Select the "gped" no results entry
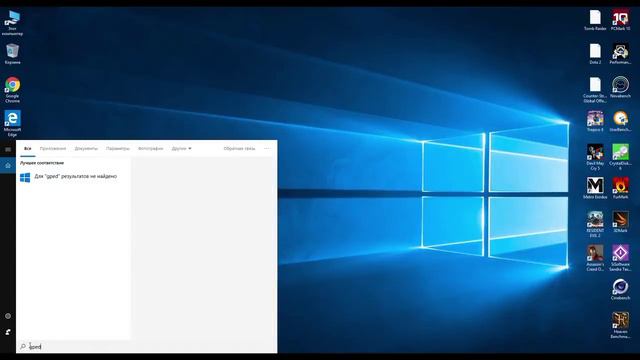Screen dimensions: 640x360 tap(73, 177)
